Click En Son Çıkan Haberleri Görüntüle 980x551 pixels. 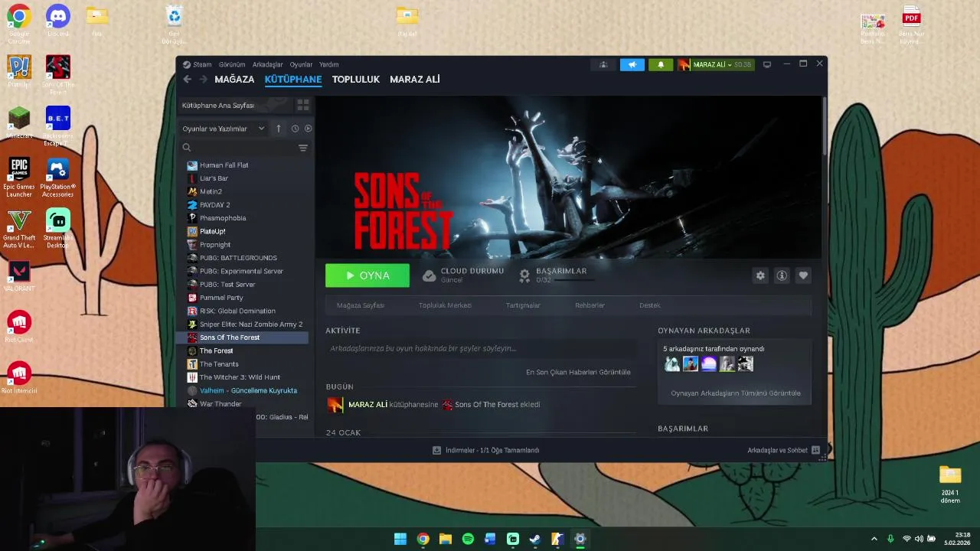[578, 372]
